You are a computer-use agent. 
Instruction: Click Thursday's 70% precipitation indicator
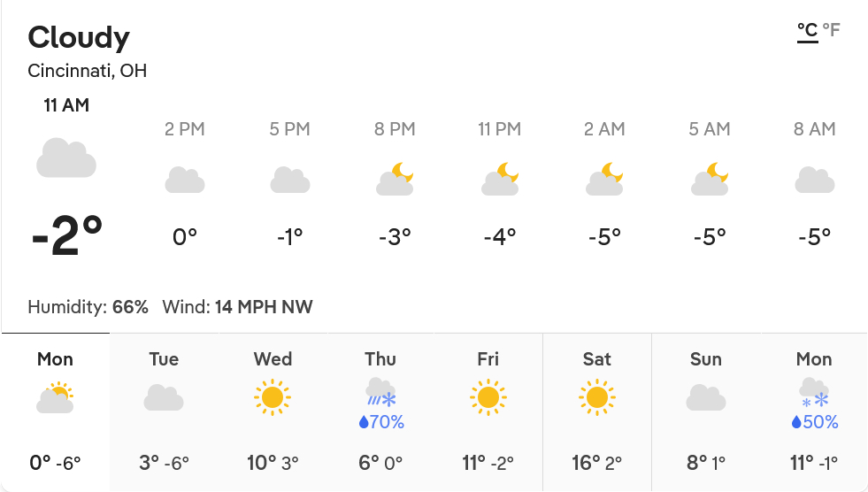pos(381,423)
